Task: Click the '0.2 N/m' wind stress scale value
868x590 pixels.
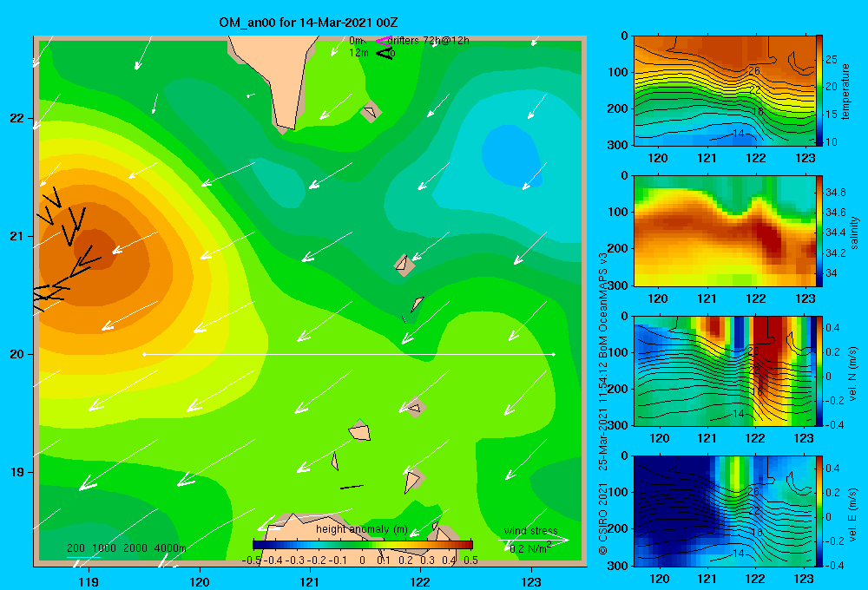Action: pos(529,548)
